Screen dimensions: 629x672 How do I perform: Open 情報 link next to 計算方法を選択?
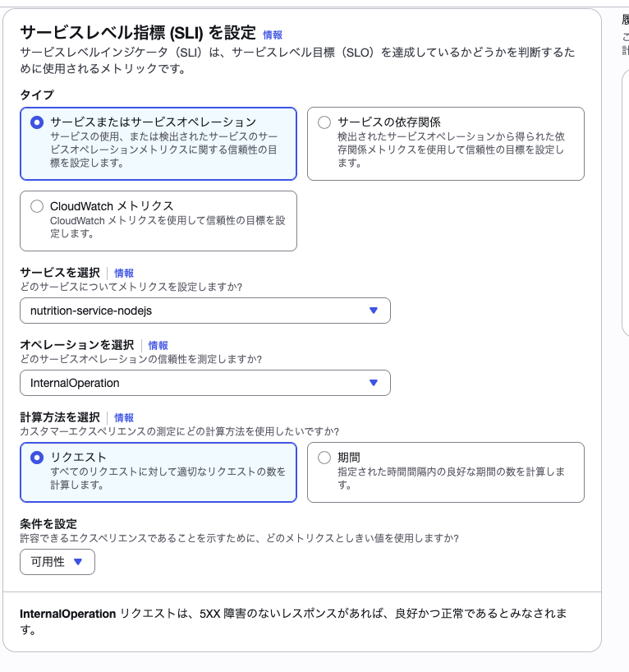pyautogui.click(x=124, y=417)
